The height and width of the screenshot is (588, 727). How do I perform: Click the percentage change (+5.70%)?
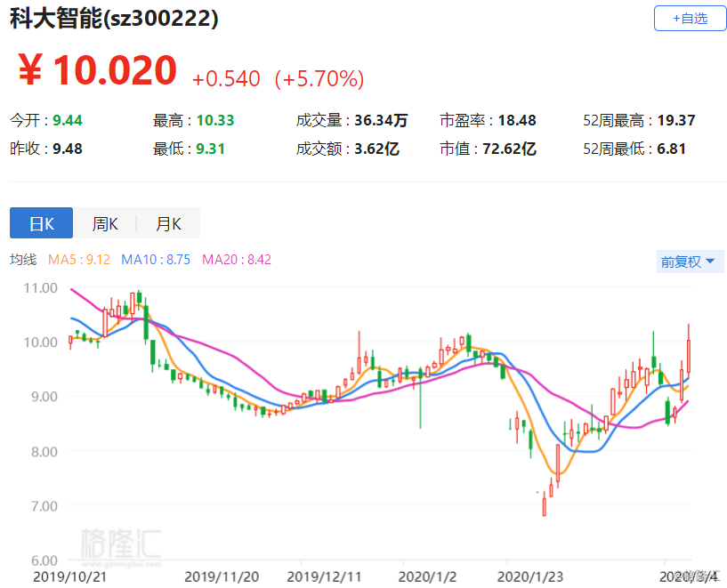[319, 79]
